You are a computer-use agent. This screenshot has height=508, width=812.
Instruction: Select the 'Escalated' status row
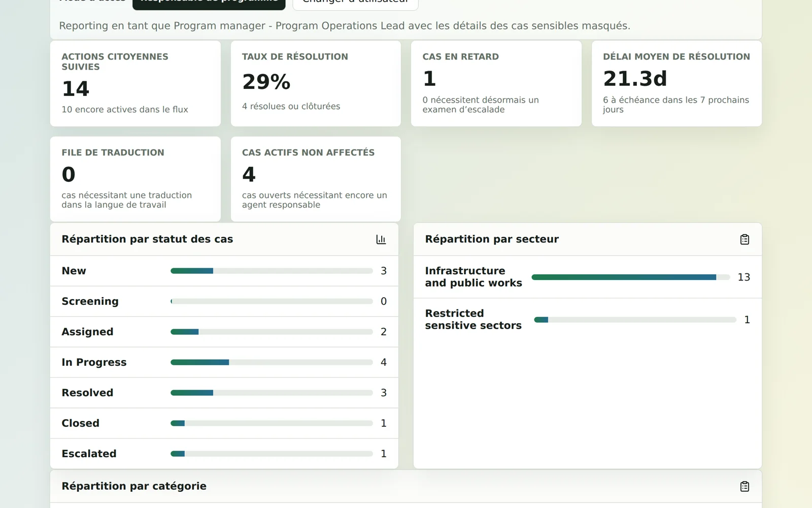[224, 454]
